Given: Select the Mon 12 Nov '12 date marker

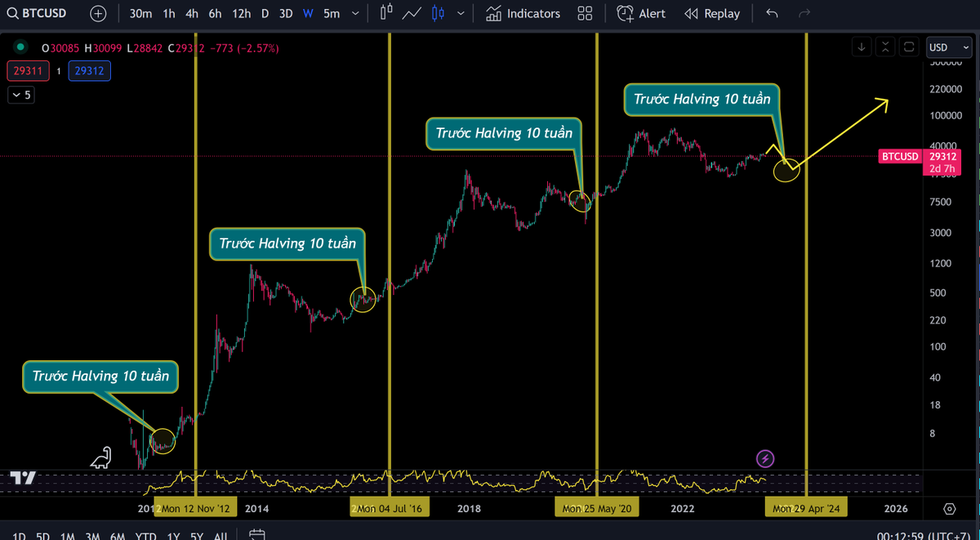Looking at the screenshot, I should pyautogui.click(x=195, y=507).
